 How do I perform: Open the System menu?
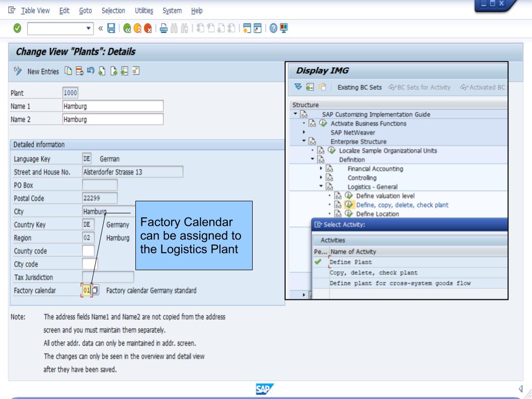172,11
